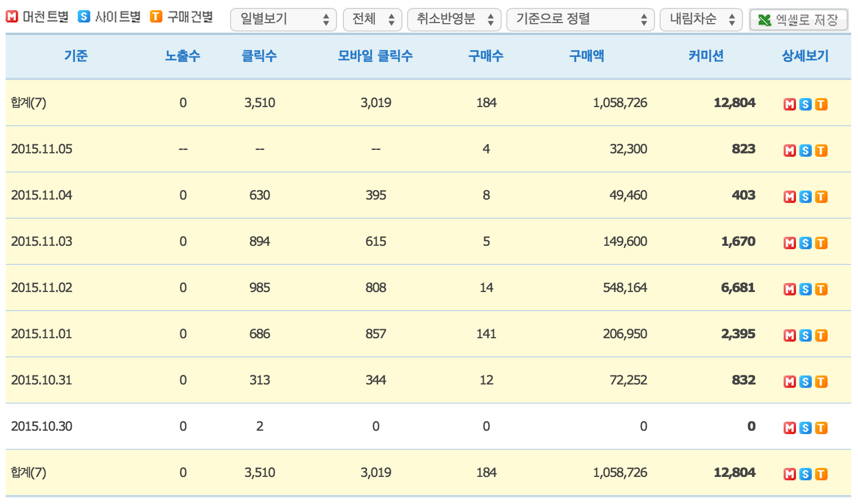858x504 pixels.
Task: Click 엑셀로 저장 export button
Action: [x=798, y=20]
